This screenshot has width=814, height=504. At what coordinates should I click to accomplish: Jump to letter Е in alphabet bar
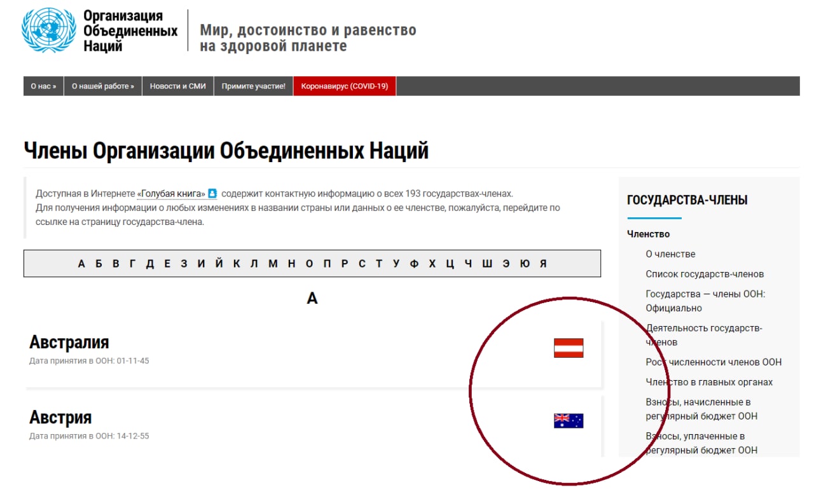[x=167, y=264]
